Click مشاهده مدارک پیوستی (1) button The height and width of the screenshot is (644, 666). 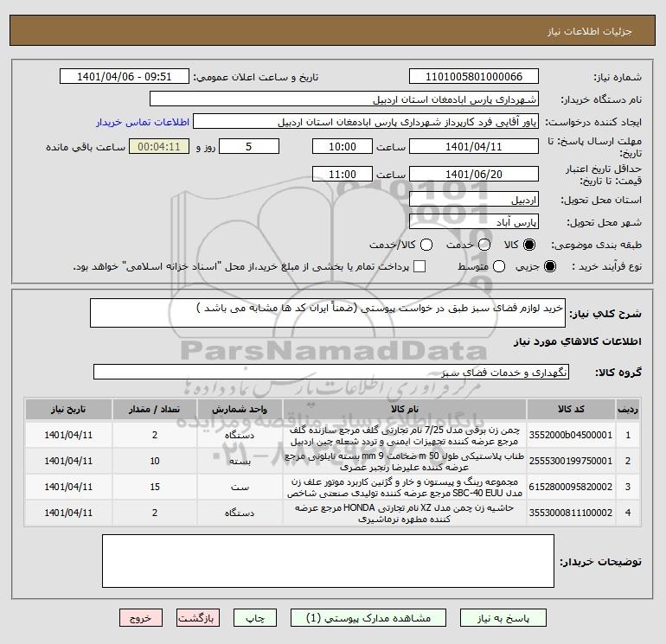(368, 618)
